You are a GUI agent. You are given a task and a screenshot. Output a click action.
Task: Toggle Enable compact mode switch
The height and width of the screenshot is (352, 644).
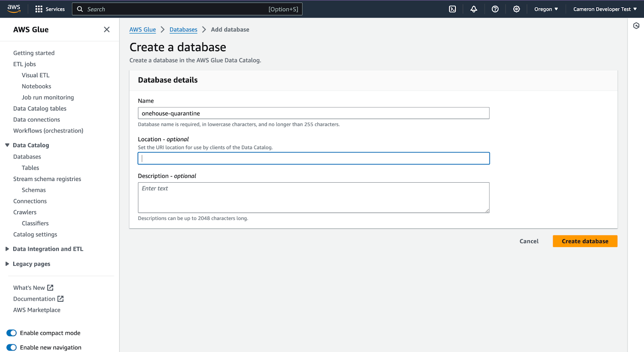pyautogui.click(x=11, y=333)
